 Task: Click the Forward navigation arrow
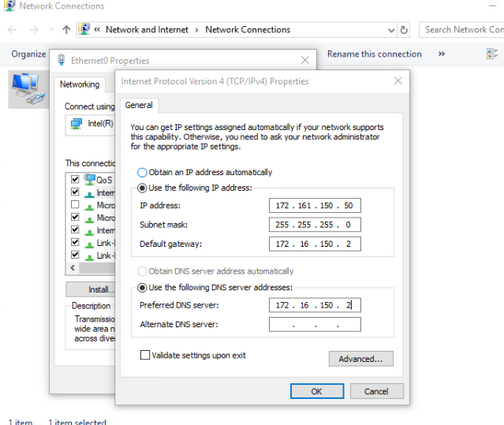pyautogui.click(x=33, y=30)
